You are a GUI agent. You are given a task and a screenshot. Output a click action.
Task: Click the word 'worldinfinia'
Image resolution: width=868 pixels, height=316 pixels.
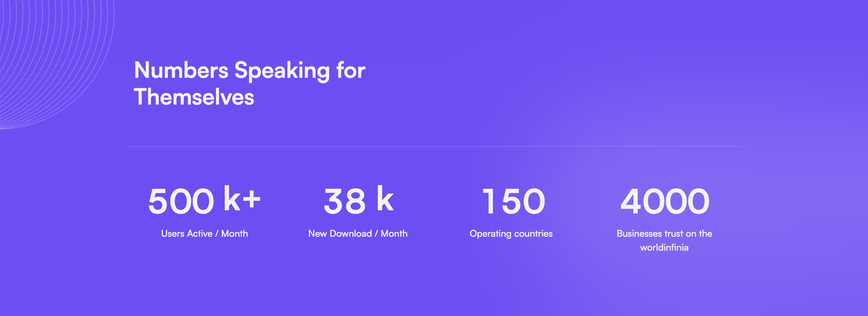click(x=664, y=247)
